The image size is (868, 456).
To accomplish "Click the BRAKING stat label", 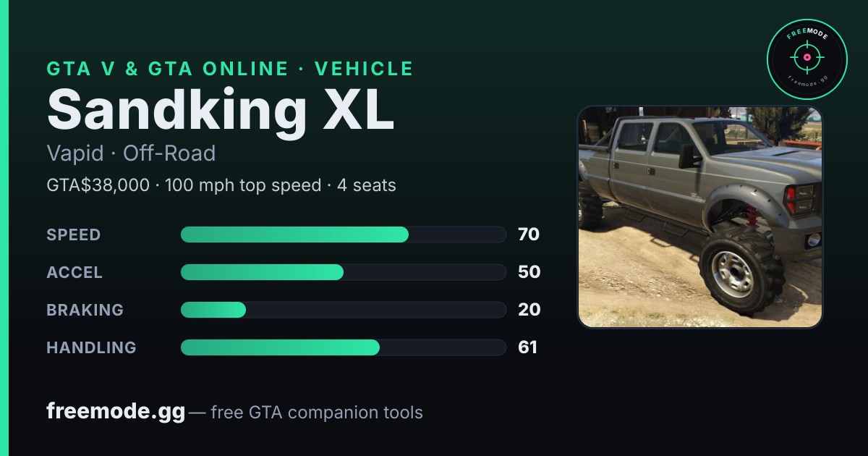I will coord(85,310).
